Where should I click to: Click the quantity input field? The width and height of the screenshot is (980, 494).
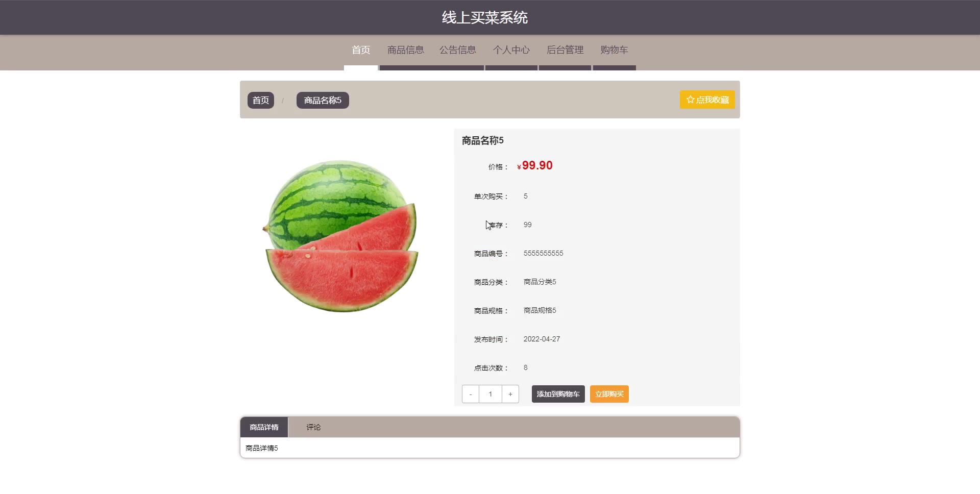[x=491, y=394]
